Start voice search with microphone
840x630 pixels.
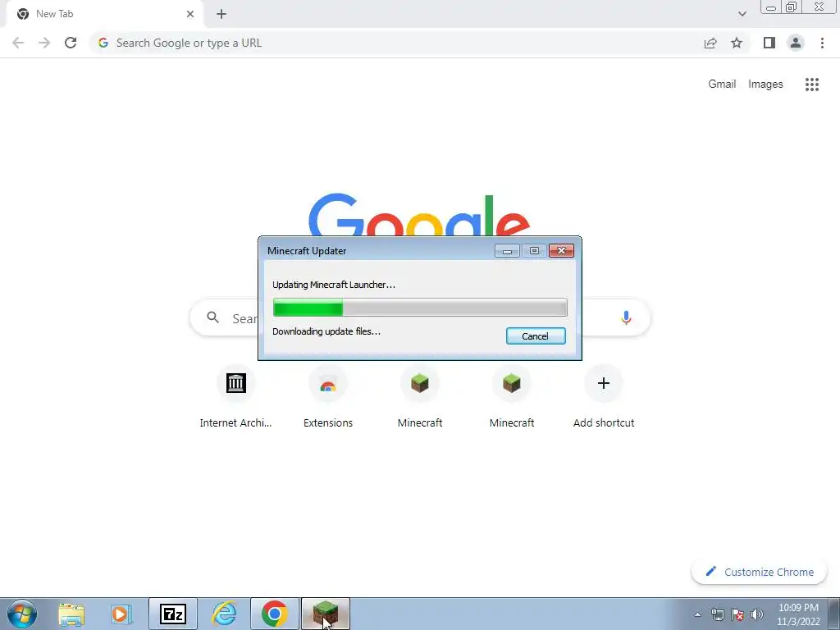[x=626, y=317]
